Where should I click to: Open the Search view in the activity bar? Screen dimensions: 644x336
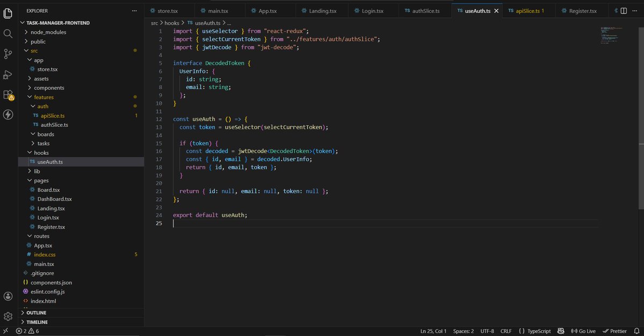click(8, 33)
